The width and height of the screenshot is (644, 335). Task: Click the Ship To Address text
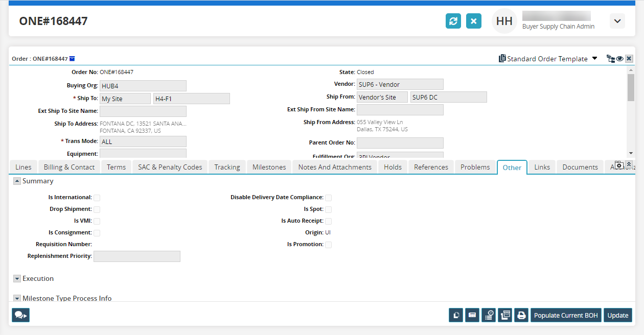pyautogui.click(x=143, y=127)
